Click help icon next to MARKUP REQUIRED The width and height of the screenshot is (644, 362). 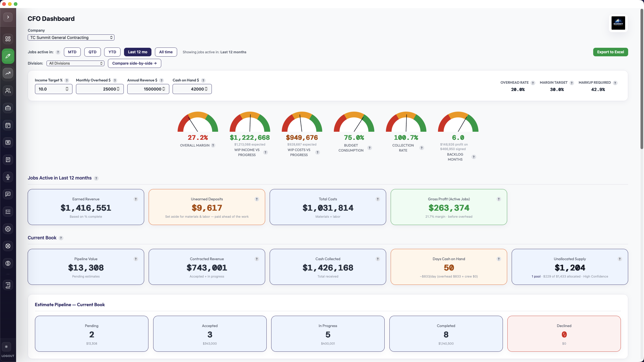(x=615, y=83)
